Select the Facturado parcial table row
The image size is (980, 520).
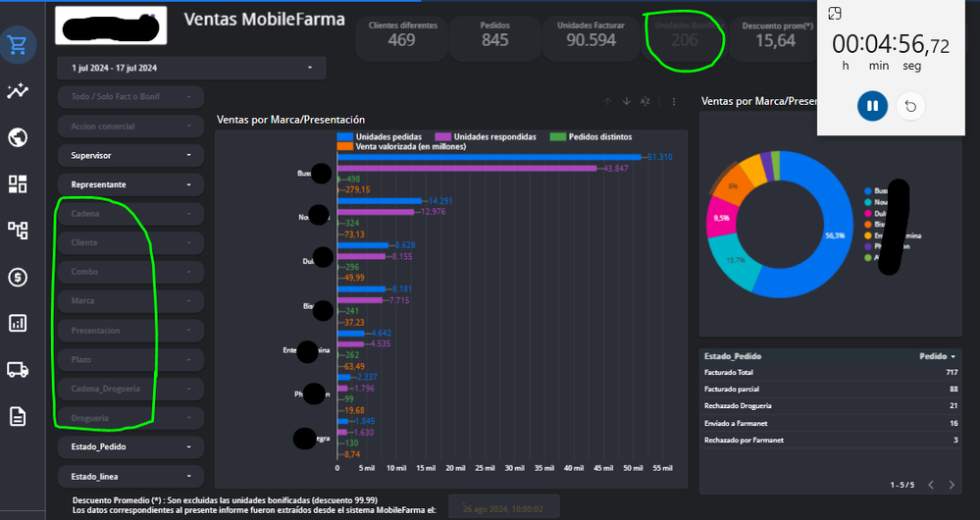click(x=831, y=390)
